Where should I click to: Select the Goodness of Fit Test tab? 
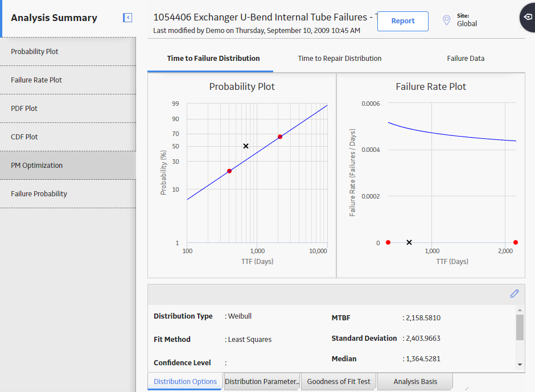(339, 381)
